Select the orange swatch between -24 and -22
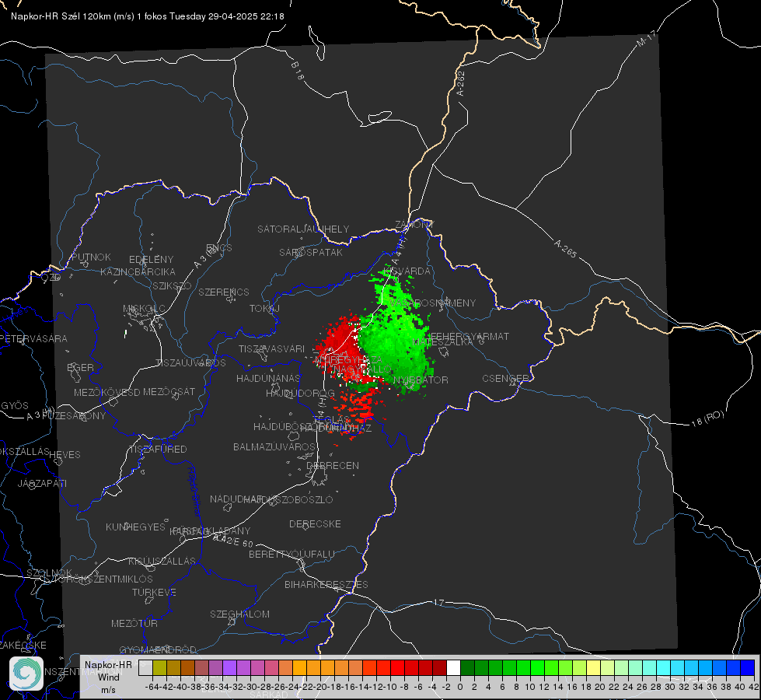 299,667
